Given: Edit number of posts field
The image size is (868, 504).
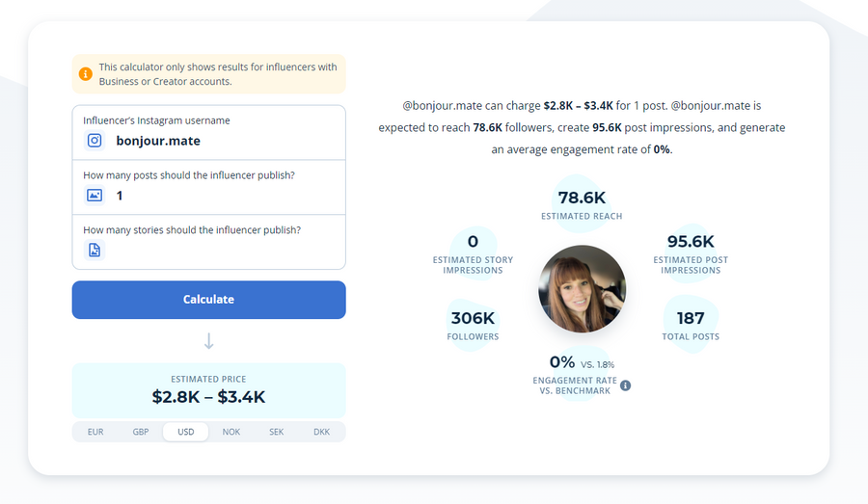Looking at the screenshot, I should click(209, 188).
